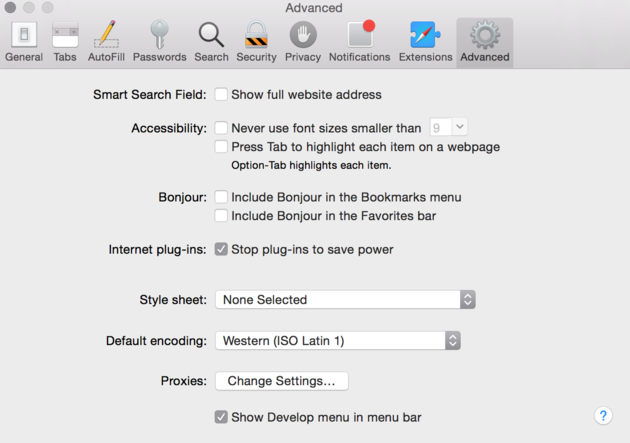Open the Search magnifier preferences pane
The width and height of the screenshot is (630, 443).
pyautogui.click(x=211, y=42)
